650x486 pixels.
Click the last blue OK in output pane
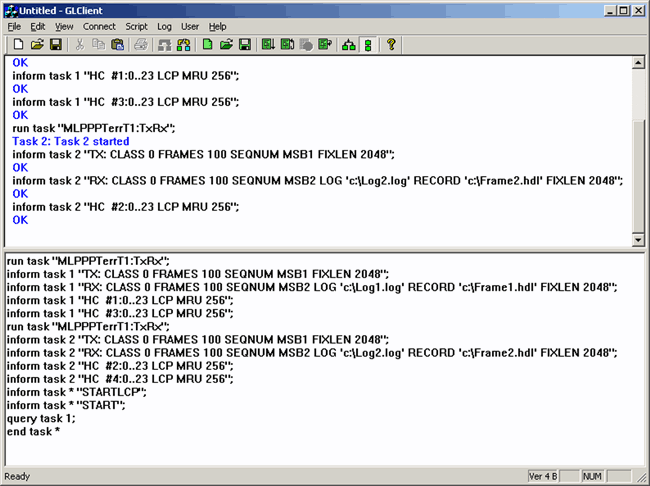coord(20,220)
